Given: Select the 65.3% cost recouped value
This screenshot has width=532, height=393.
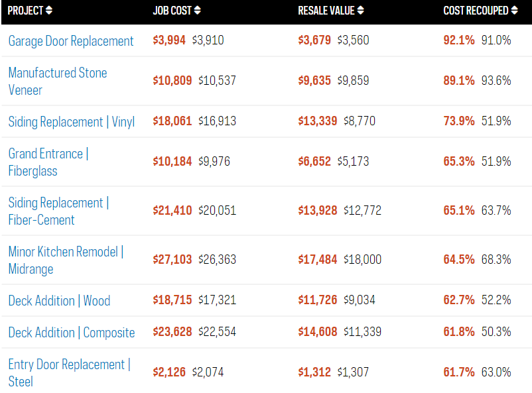Looking at the screenshot, I should click(x=459, y=162).
